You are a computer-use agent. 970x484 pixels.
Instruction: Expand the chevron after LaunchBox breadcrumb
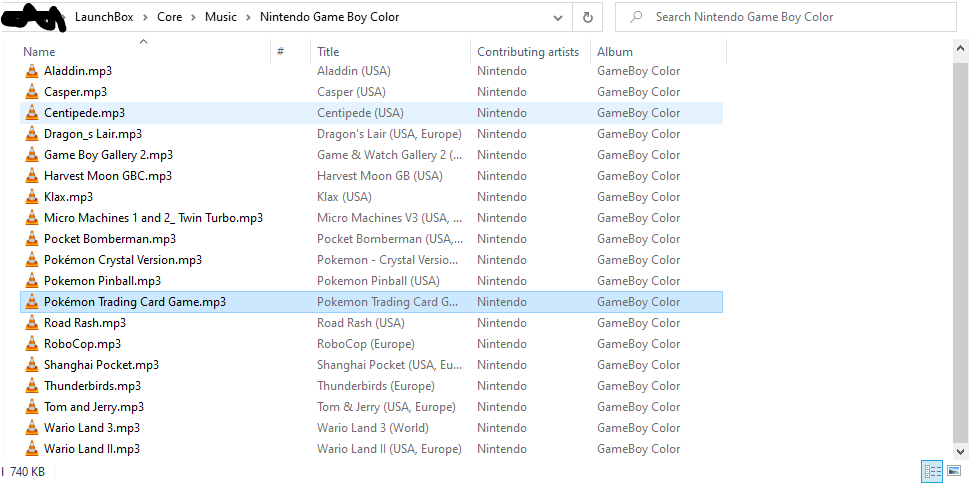click(x=145, y=17)
